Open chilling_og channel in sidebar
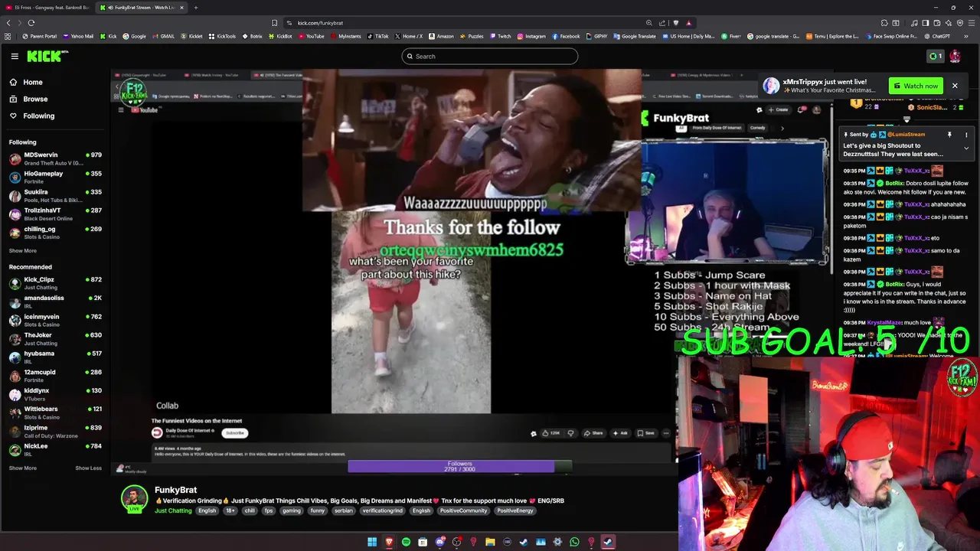 point(54,232)
